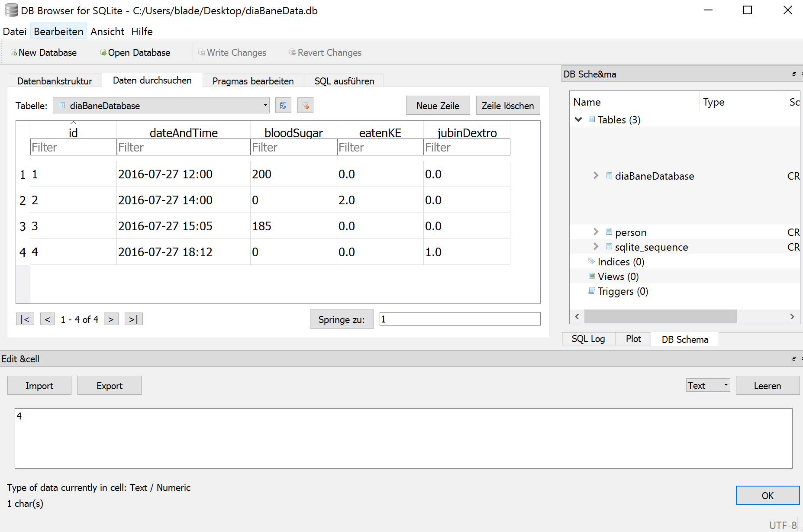
Task: Undock the DB Schema panel float icon
Action: tap(794, 74)
